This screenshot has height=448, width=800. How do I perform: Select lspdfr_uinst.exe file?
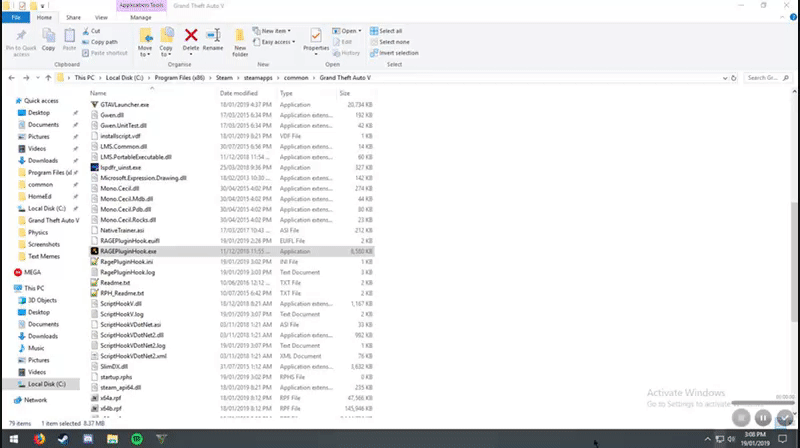[120, 167]
